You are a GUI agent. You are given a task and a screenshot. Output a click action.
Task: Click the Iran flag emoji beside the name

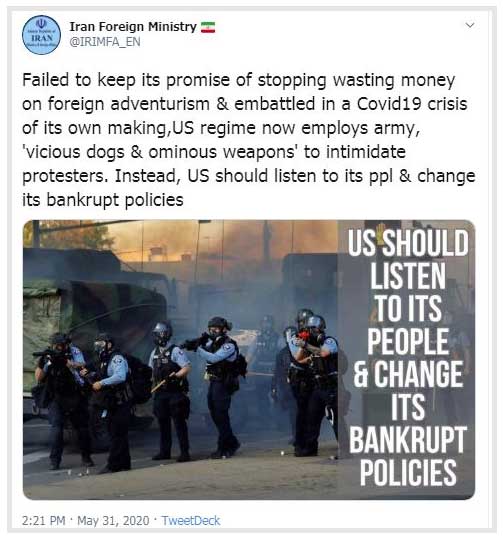tap(208, 27)
